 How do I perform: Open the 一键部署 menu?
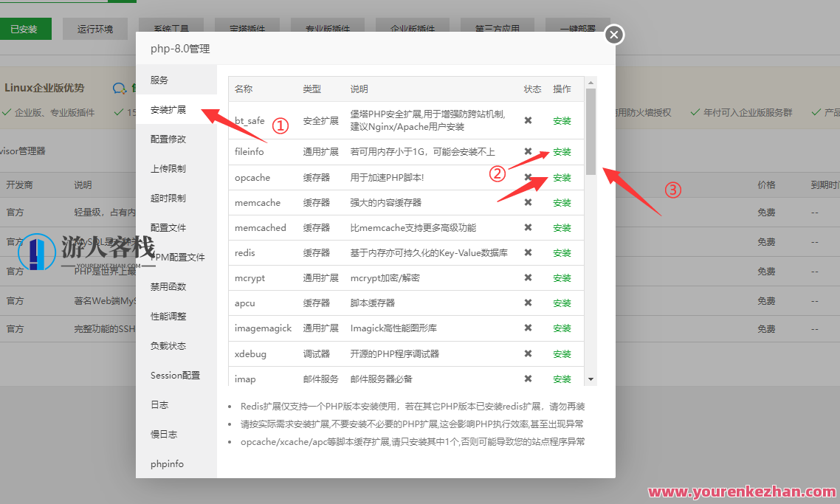click(578, 28)
